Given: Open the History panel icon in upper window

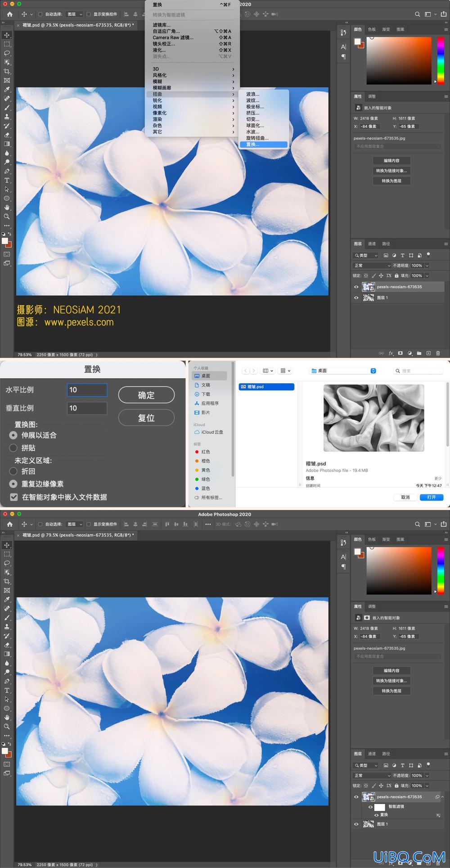Looking at the screenshot, I should [x=343, y=32].
